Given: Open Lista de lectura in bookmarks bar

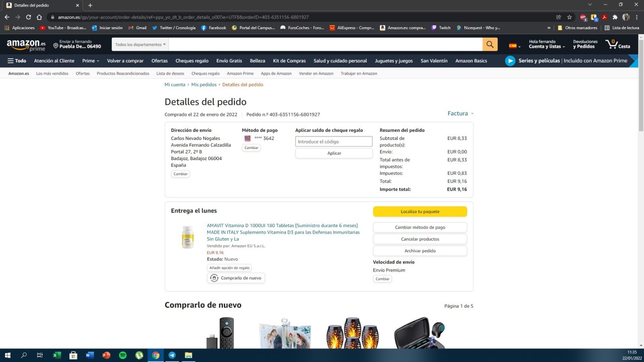Looking at the screenshot, I should (x=622, y=28).
